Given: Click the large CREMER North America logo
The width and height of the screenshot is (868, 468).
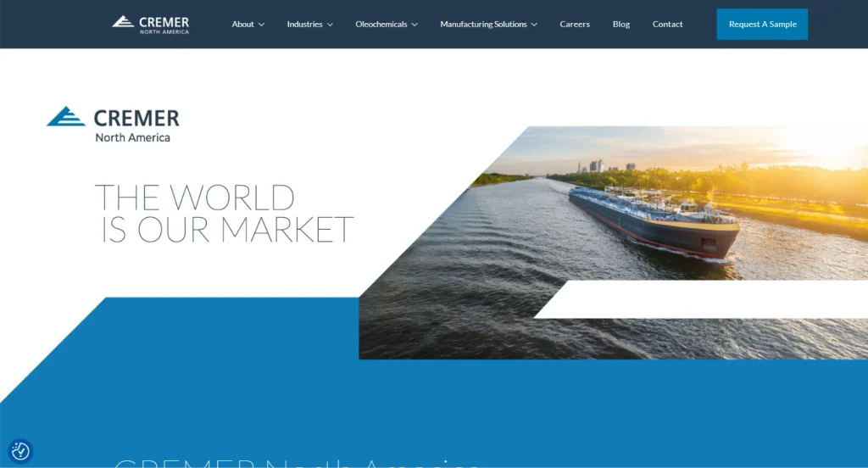Looking at the screenshot, I should point(113,125).
